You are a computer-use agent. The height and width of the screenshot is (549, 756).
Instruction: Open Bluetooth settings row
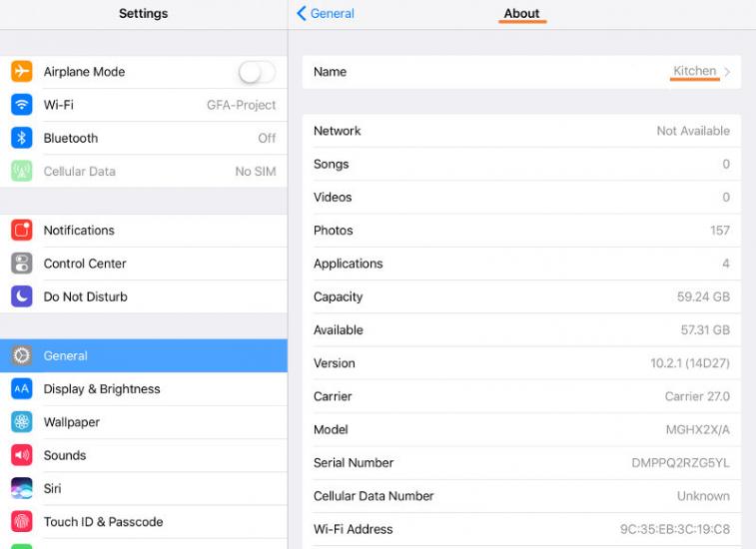(x=144, y=138)
